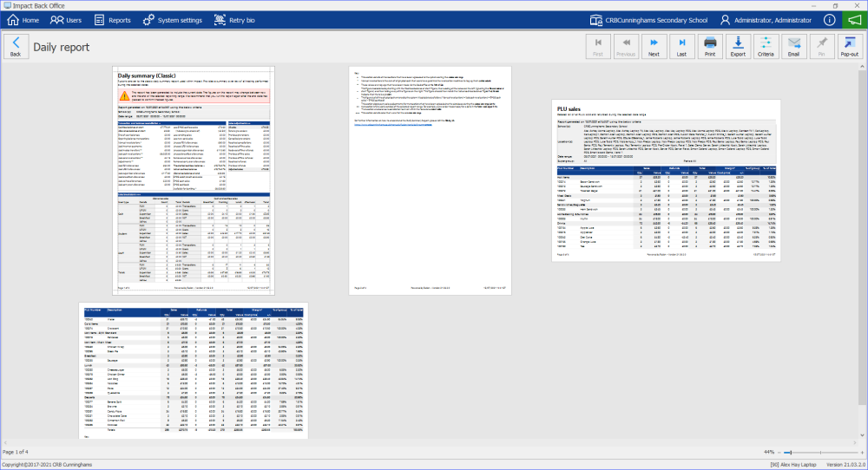The width and height of the screenshot is (868, 470).
Task: Open the Administrator user account menu
Action: coord(766,20)
